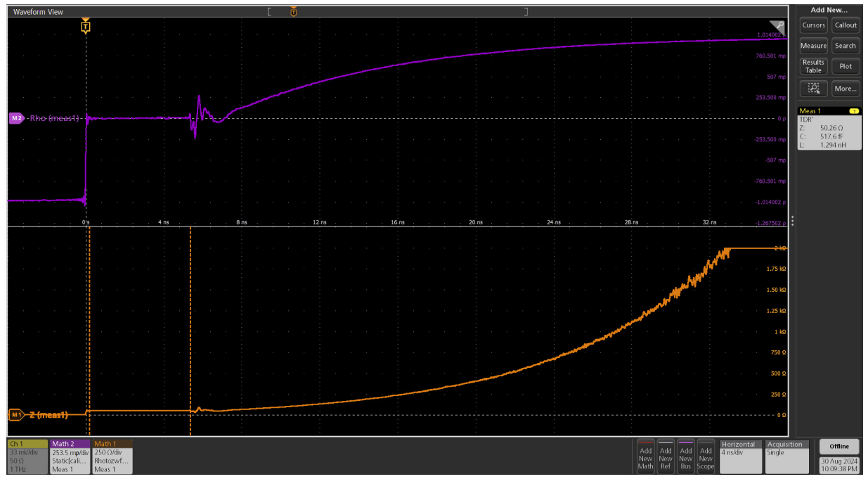Open the Cursors button
This screenshot has width=868, height=479.
tap(814, 25)
